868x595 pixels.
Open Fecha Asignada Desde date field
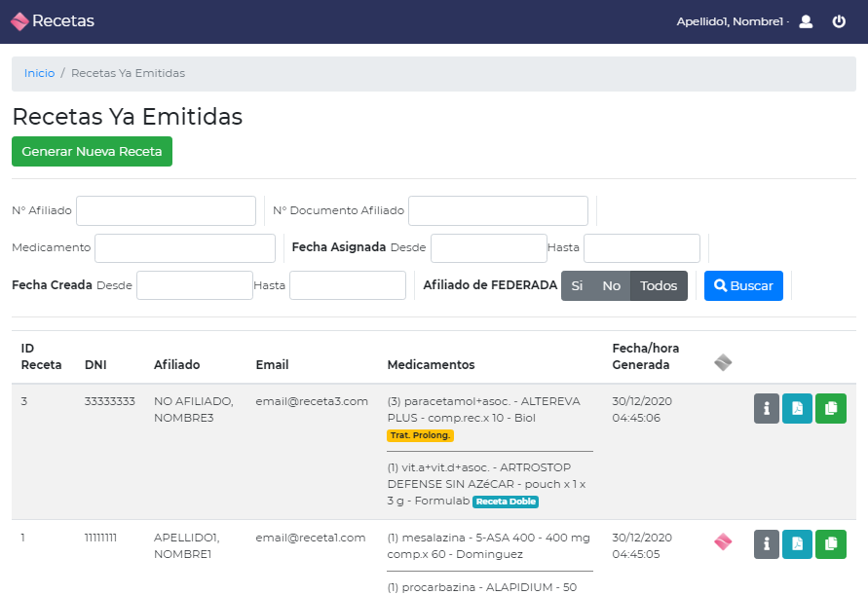point(488,248)
